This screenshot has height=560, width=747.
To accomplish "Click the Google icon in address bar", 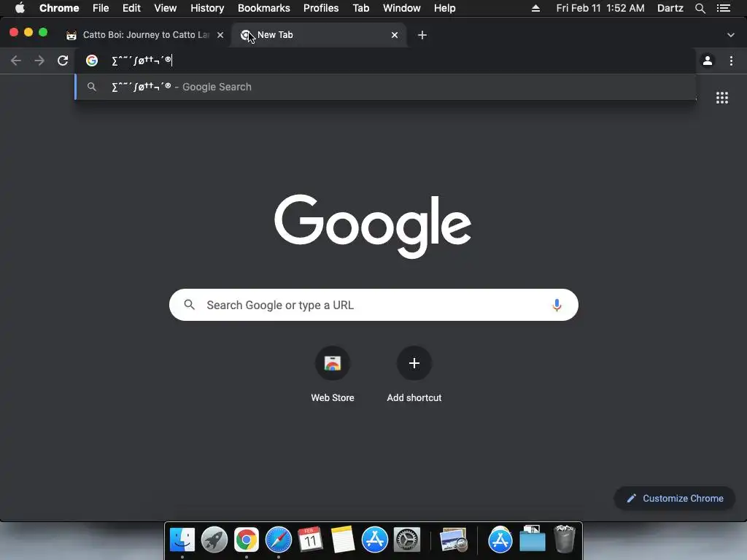I will point(92,61).
